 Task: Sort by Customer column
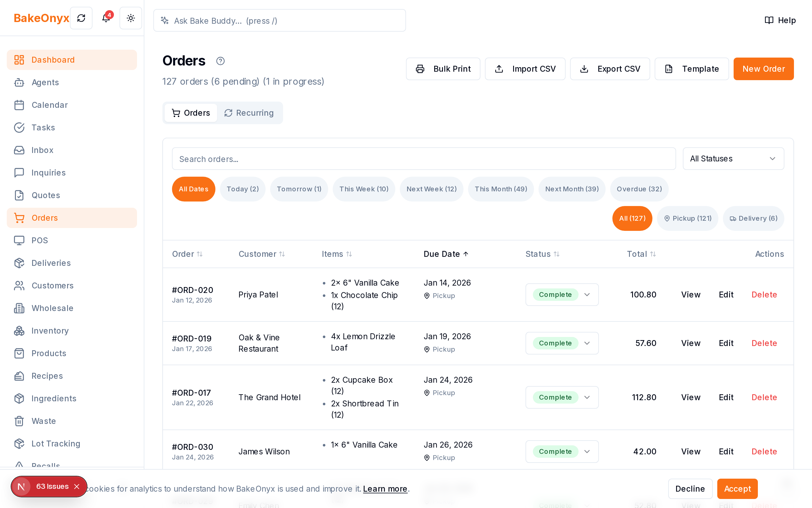pos(262,254)
